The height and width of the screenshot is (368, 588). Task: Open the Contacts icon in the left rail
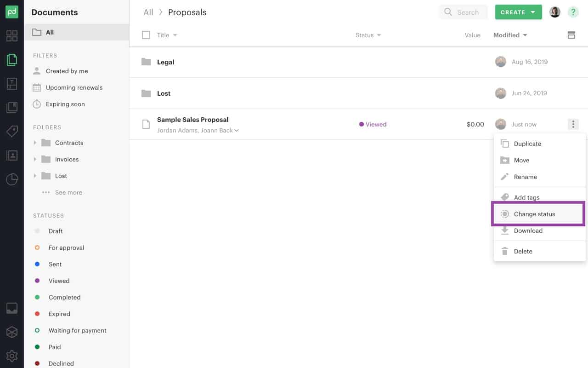(12, 155)
